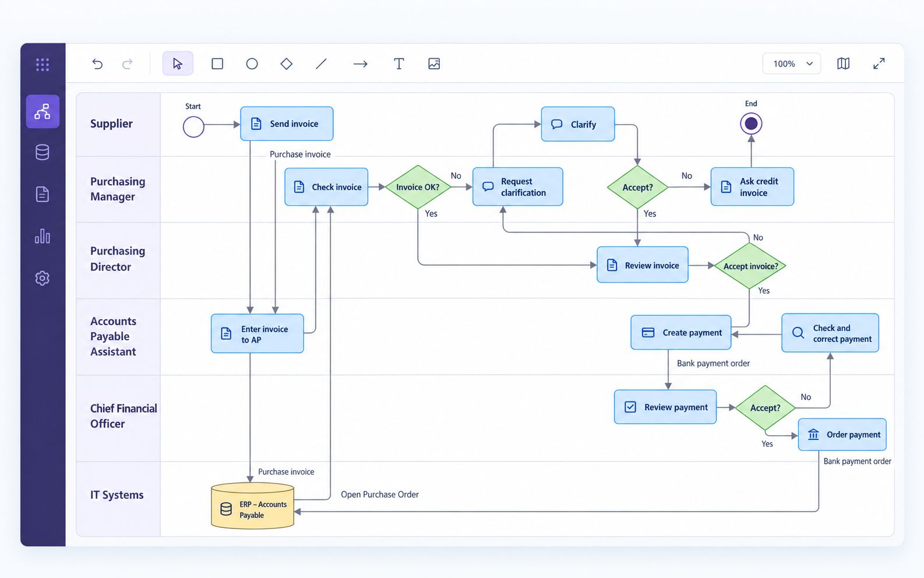This screenshot has height=578, width=924.
Task: Click the Open Purchase Order connector label
Action: [x=380, y=495]
